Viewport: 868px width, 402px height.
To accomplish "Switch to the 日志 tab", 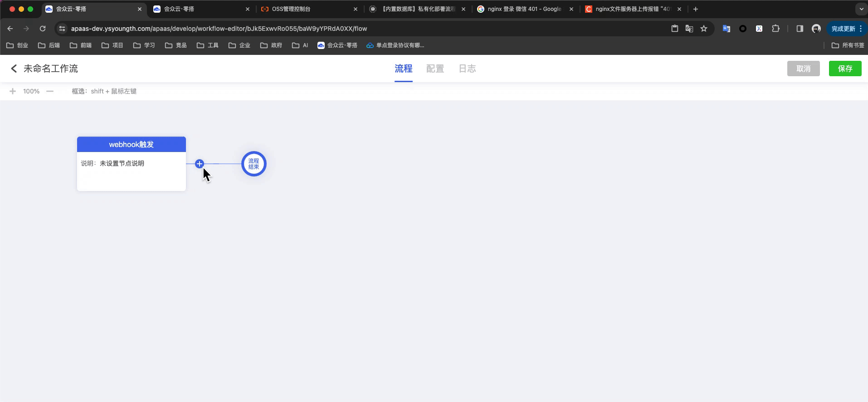I will pyautogui.click(x=467, y=69).
